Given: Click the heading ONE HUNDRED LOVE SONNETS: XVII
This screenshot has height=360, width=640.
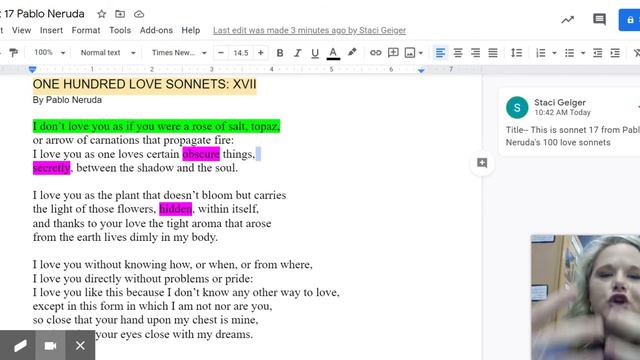Looking at the screenshot, I should coord(144,84).
